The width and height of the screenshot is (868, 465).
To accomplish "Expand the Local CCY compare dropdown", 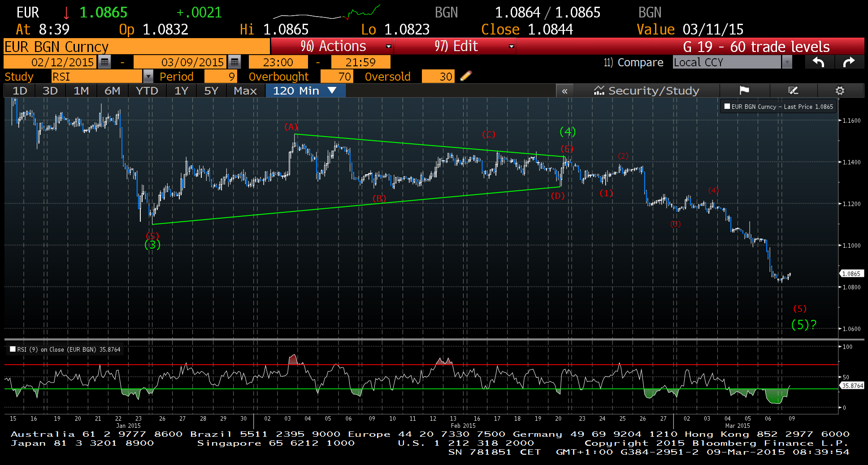I will coord(786,62).
